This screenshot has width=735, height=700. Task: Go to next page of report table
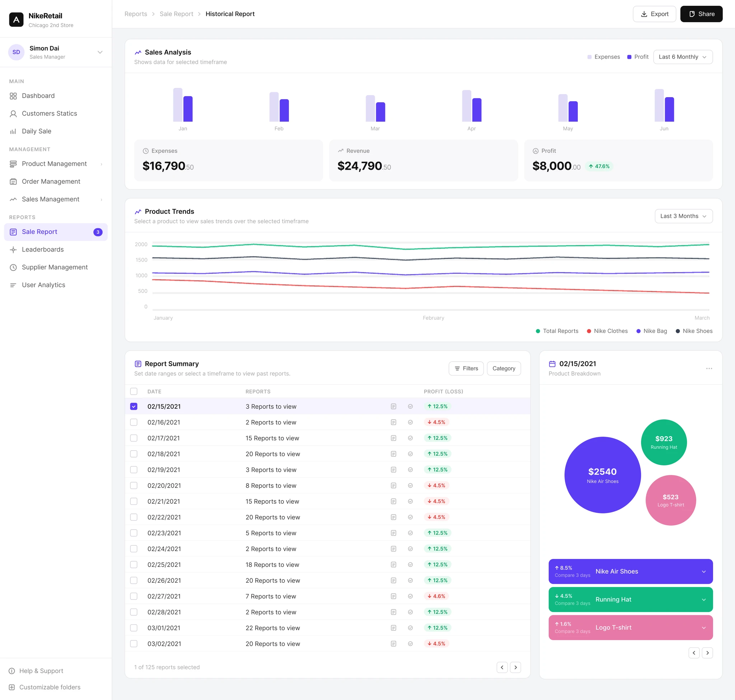[515, 667]
